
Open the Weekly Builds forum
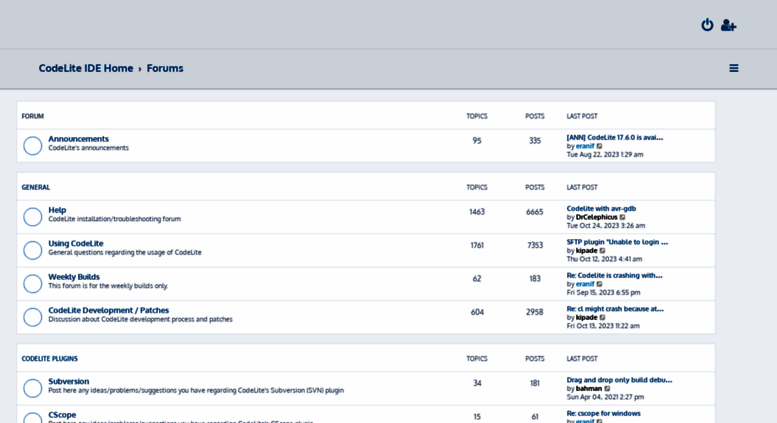pos(74,277)
